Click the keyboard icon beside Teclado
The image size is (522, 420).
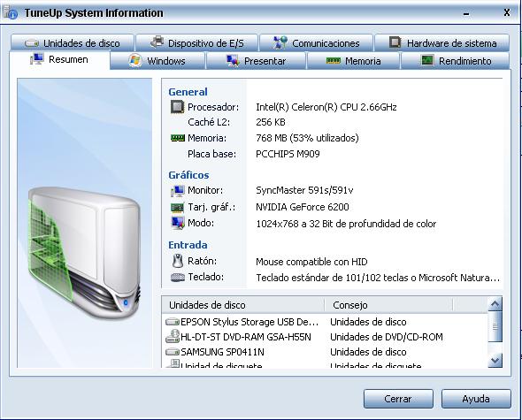(x=178, y=278)
